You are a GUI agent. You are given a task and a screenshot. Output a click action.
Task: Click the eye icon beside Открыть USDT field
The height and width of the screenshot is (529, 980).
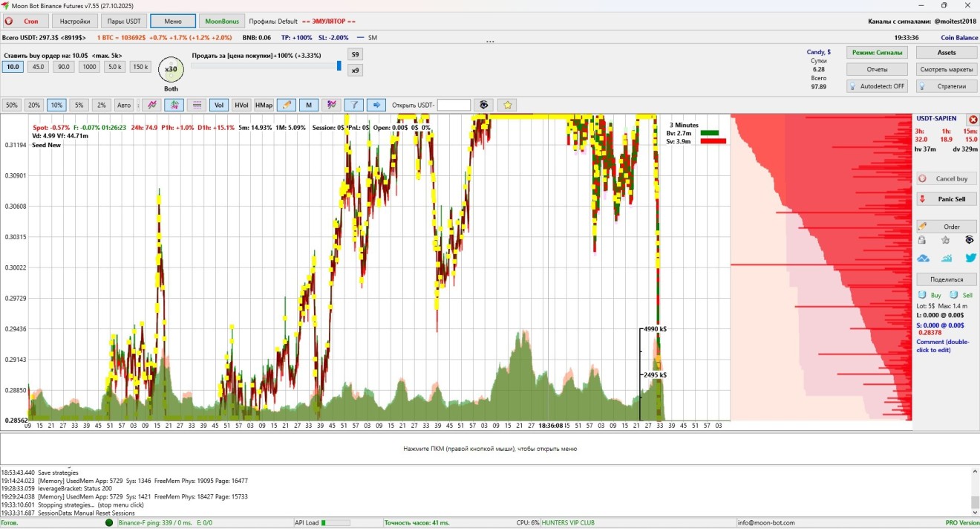point(484,105)
